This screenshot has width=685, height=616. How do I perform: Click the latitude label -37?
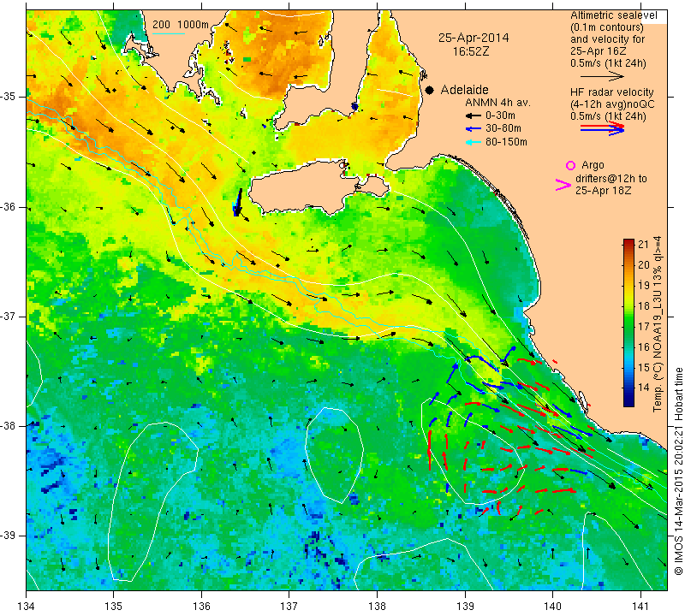[x=9, y=316]
